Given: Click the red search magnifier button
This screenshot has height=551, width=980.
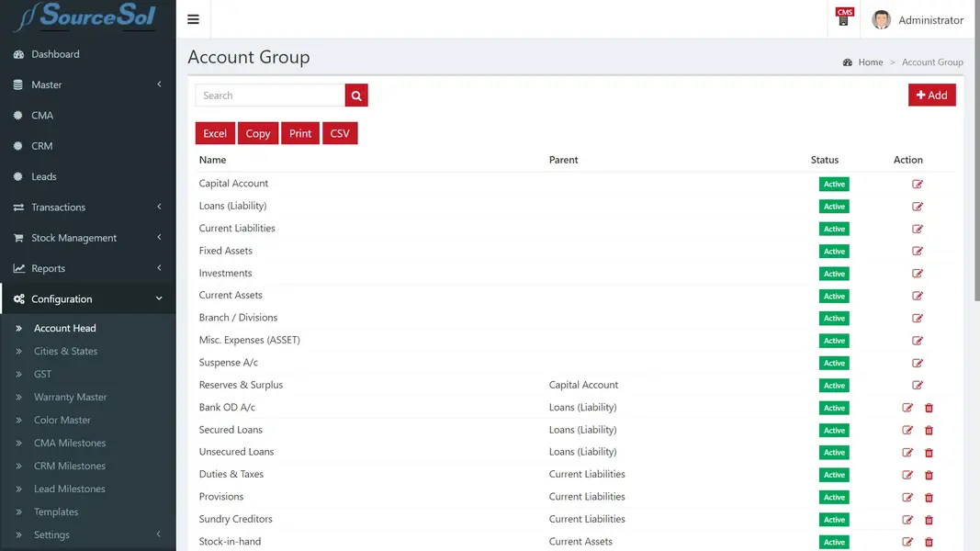Looking at the screenshot, I should pyautogui.click(x=356, y=96).
